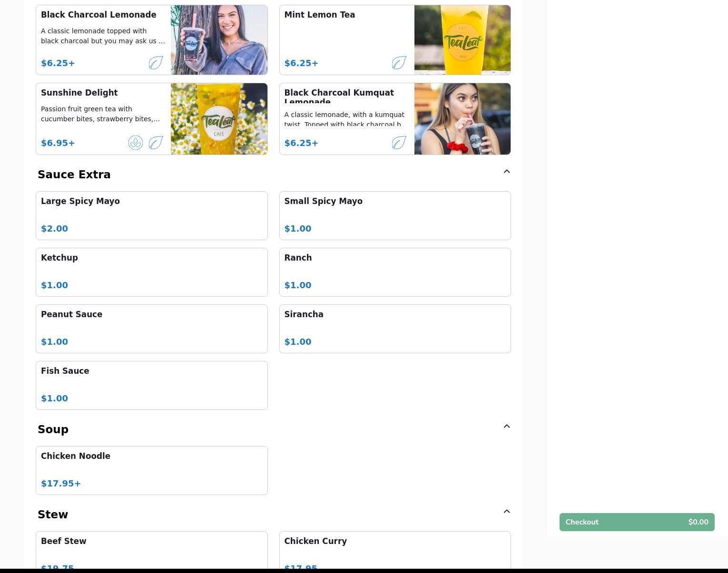The image size is (728, 573).
Task: Click single leaf icon on Sunshine Delight
Action: coord(156,143)
